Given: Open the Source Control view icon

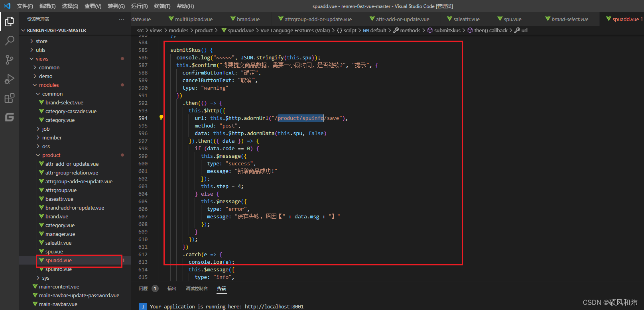Looking at the screenshot, I should [x=10, y=60].
